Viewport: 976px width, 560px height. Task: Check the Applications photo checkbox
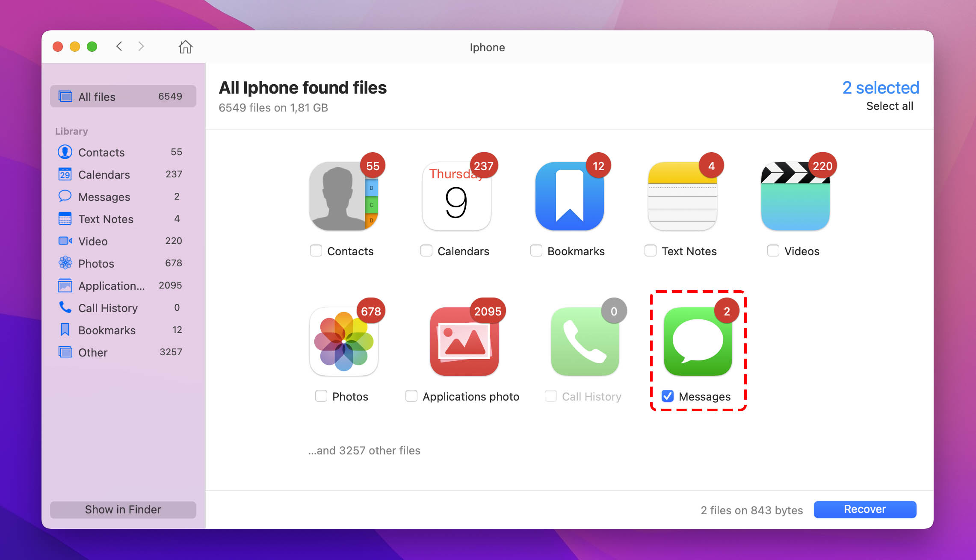(411, 396)
